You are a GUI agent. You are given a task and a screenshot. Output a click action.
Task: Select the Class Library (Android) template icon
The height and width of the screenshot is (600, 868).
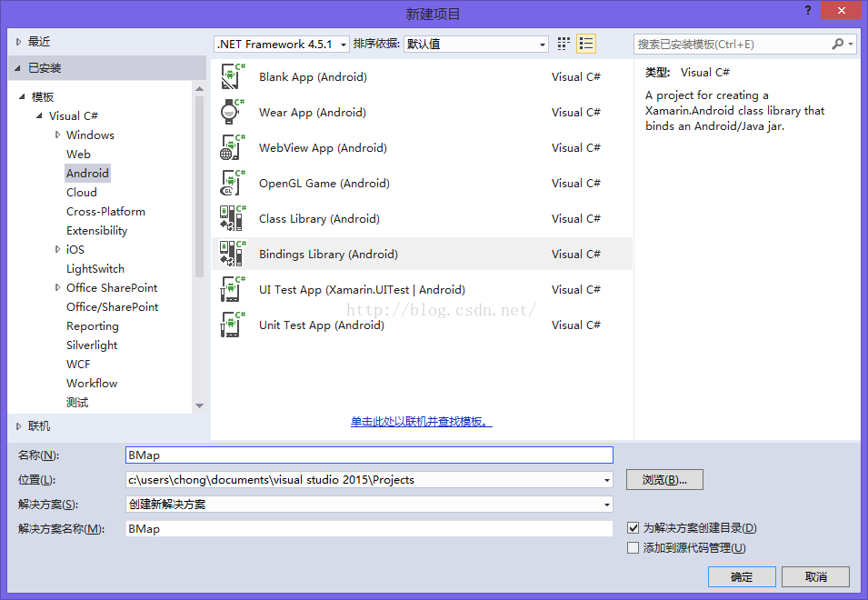point(233,218)
